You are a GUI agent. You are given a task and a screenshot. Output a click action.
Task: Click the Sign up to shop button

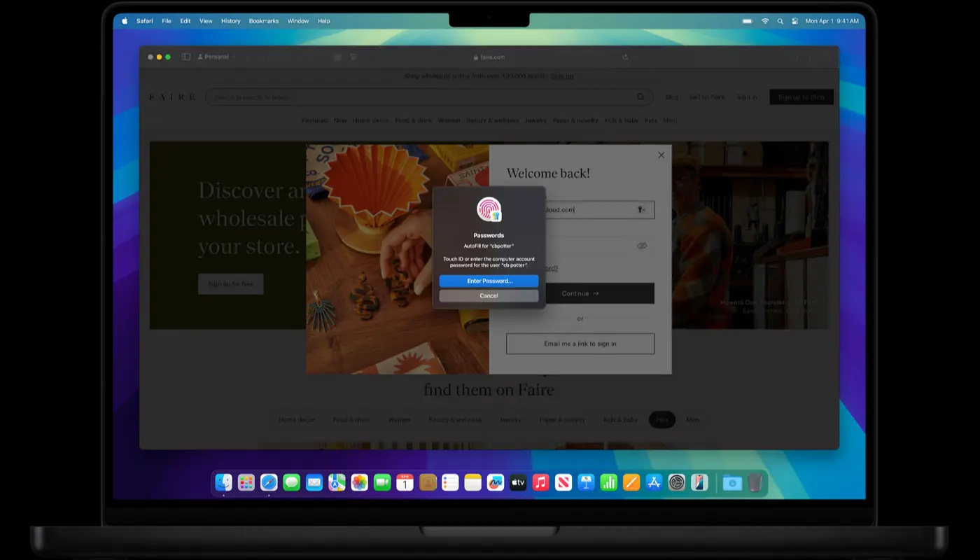(x=801, y=97)
